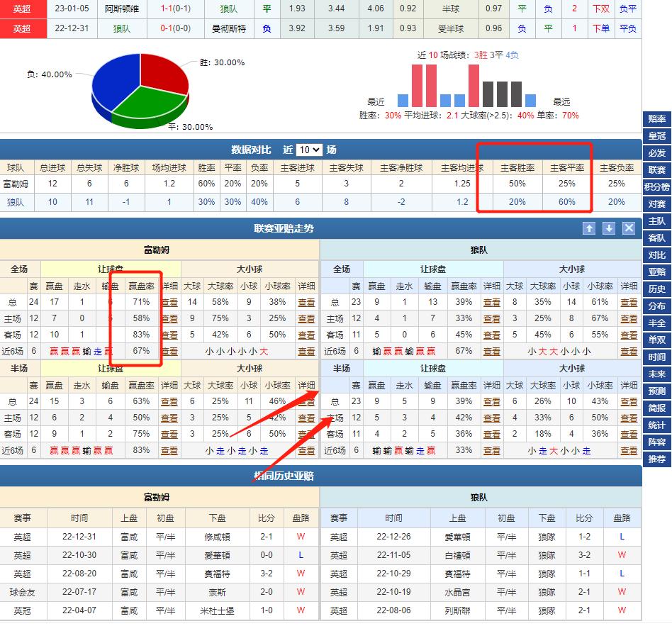The height and width of the screenshot is (626, 672).
Task: Open 查看 for 狼队 full-time 大小球 总 row
Action: (629, 302)
